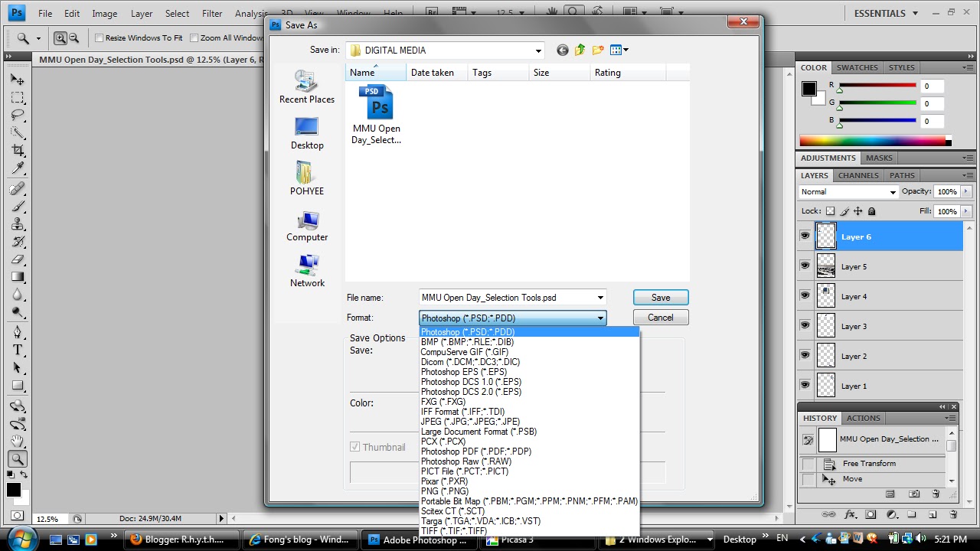
Task: Select the Crop tool
Action: tap(18, 151)
